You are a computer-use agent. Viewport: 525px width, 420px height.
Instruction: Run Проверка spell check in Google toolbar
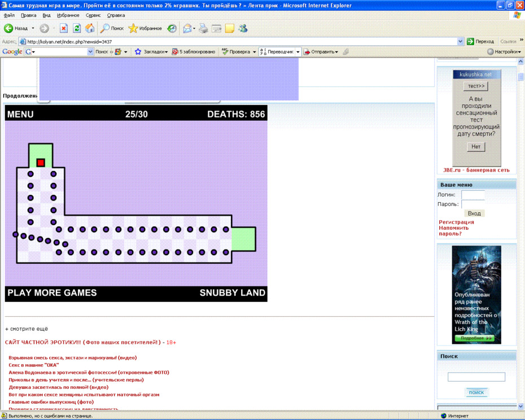pyautogui.click(x=236, y=51)
